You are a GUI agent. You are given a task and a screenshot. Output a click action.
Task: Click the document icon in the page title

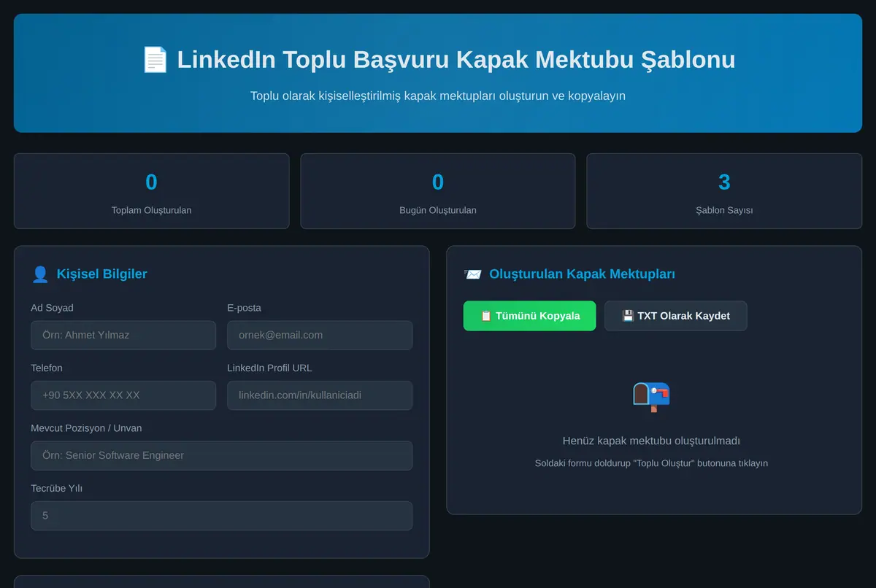pyautogui.click(x=155, y=60)
